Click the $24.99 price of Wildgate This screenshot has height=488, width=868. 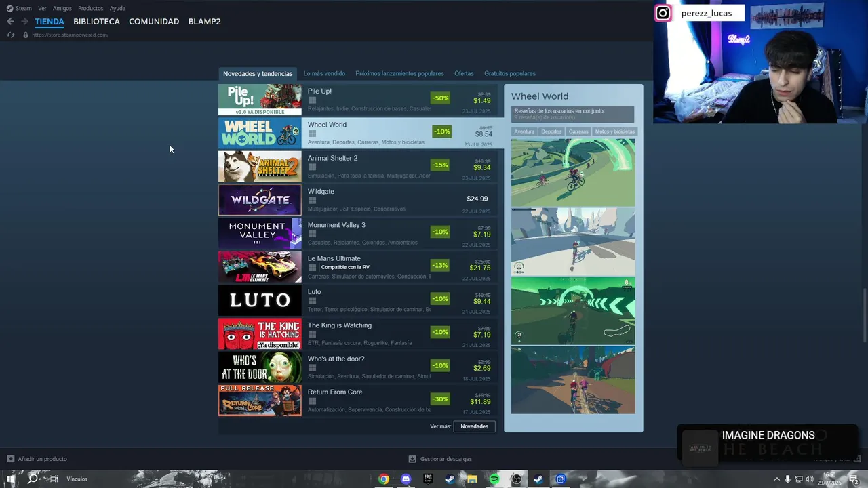(477, 199)
